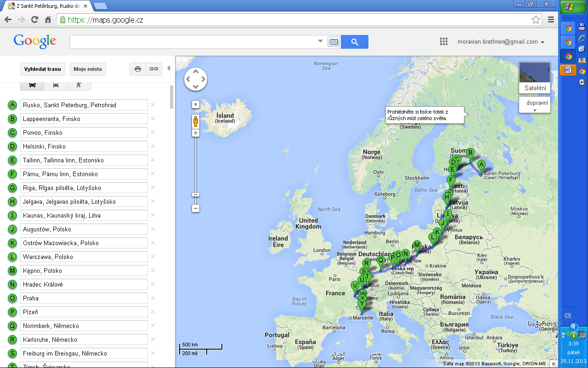This screenshot has height=368, width=588.
Task: Edit the Tallinn, Tallinna linn, Estonsko field
Action: click(84, 160)
